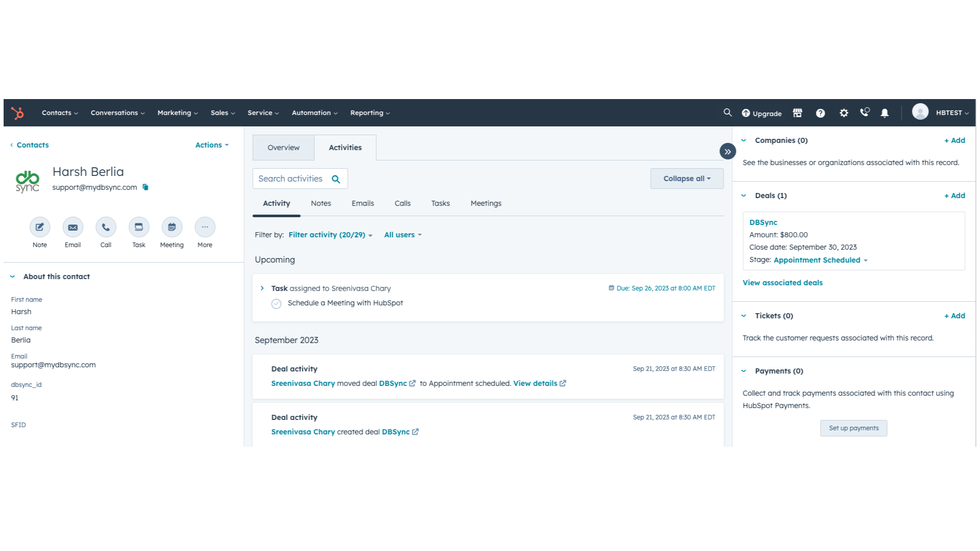This screenshot has width=980, height=551.
Task: Open the More actions ellipsis icon
Action: (x=205, y=227)
